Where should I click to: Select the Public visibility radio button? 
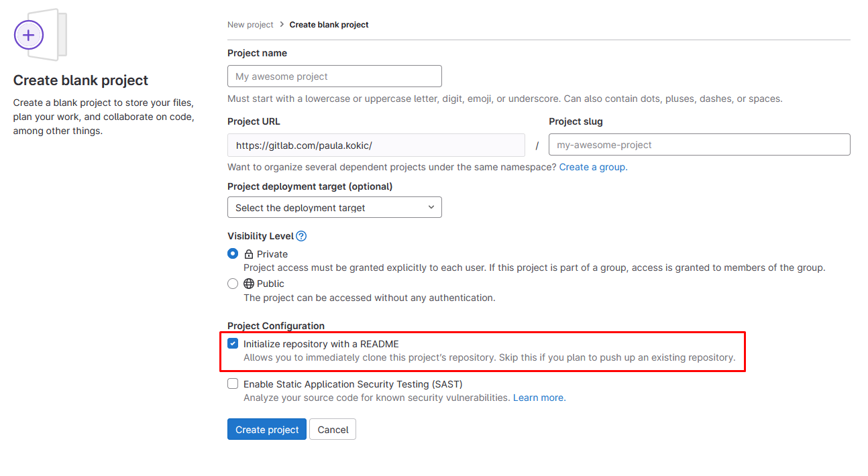(x=233, y=284)
